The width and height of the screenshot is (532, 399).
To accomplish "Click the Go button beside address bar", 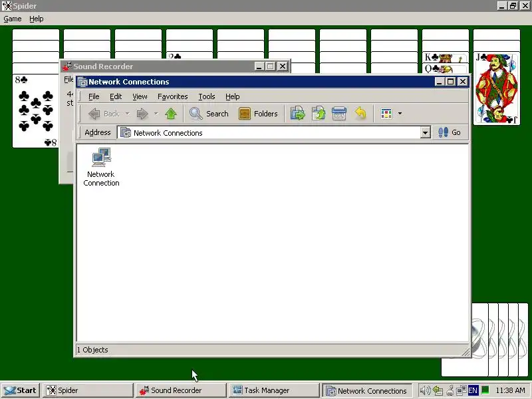I will (450, 132).
